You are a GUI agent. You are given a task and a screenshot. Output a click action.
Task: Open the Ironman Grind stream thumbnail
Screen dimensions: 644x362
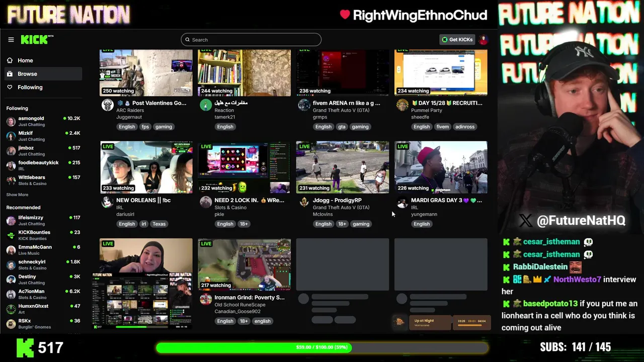tap(244, 264)
